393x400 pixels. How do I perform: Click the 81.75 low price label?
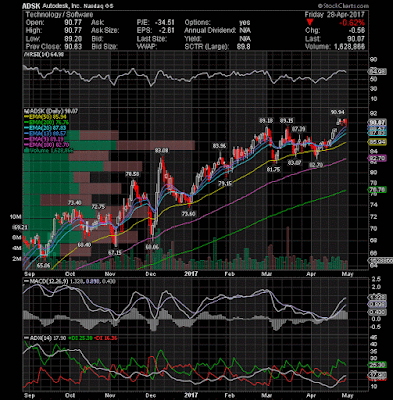pyautogui.click(x=273, y=169)
